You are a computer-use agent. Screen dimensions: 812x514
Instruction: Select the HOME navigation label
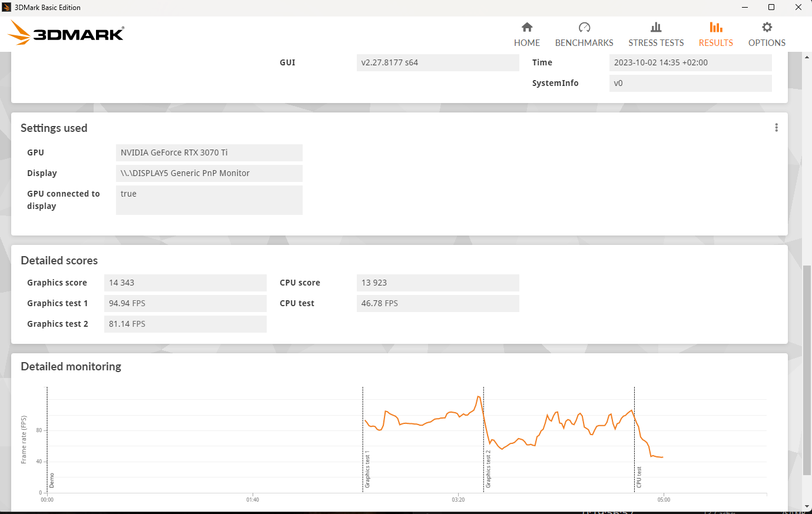pos(527,43)
